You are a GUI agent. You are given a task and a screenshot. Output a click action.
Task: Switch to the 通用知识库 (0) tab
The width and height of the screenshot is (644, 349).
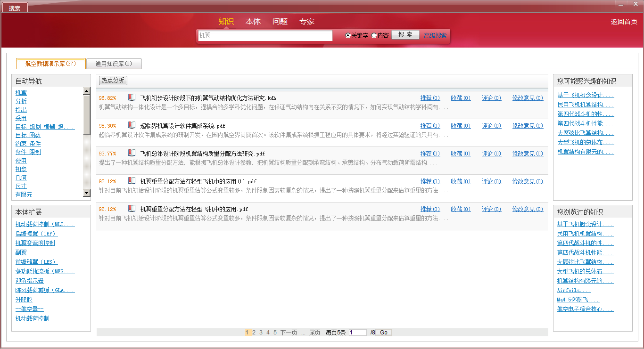tap(114, 64)
